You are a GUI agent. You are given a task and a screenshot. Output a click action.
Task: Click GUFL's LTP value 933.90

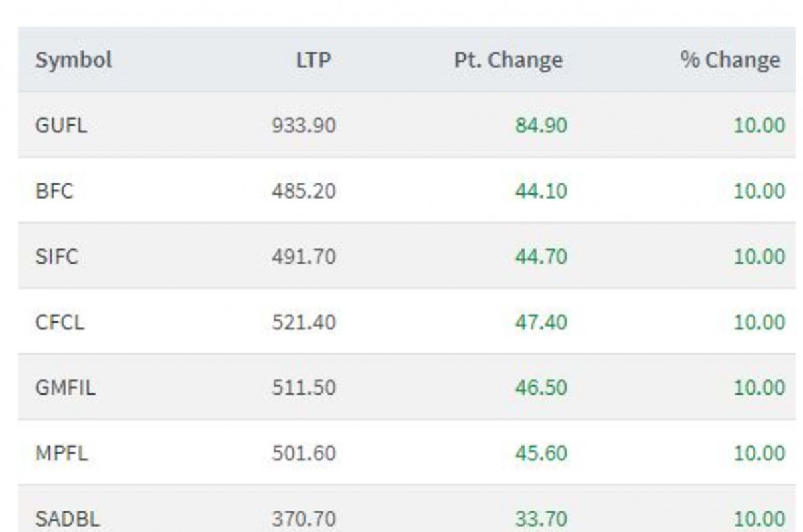[x=303, y=125]
